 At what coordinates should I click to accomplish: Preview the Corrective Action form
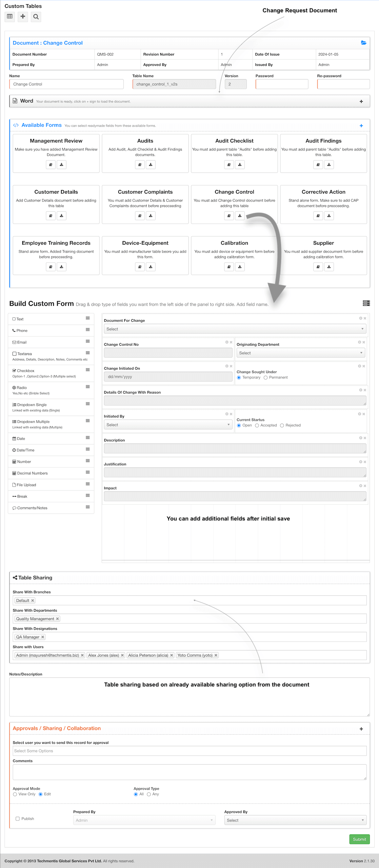[x=318, y=216]
